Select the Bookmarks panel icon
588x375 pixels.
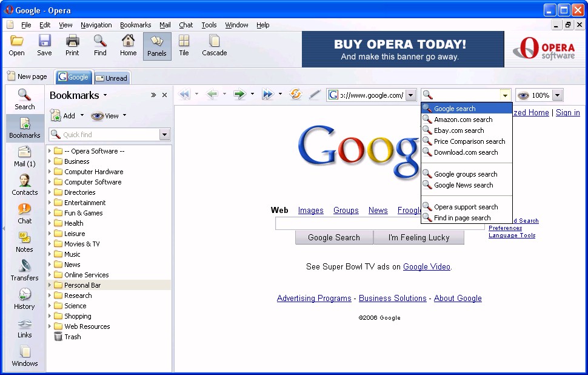[25, 128]
